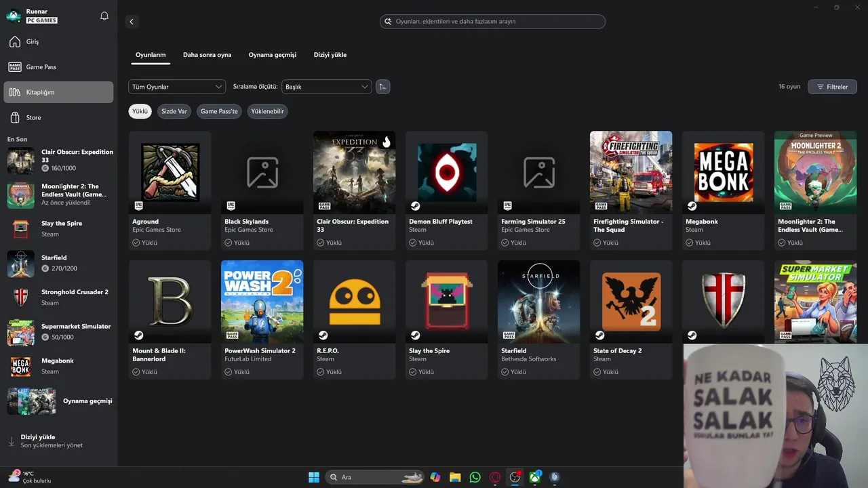Toggle the Sizde Var filter chip
Viewport: 868px width, 488px height.
174,111
